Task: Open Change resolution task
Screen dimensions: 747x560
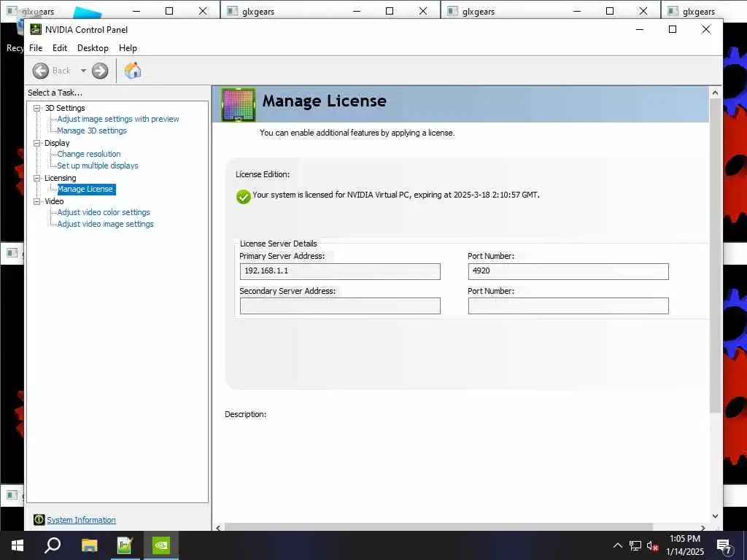Action: (89, 154)
